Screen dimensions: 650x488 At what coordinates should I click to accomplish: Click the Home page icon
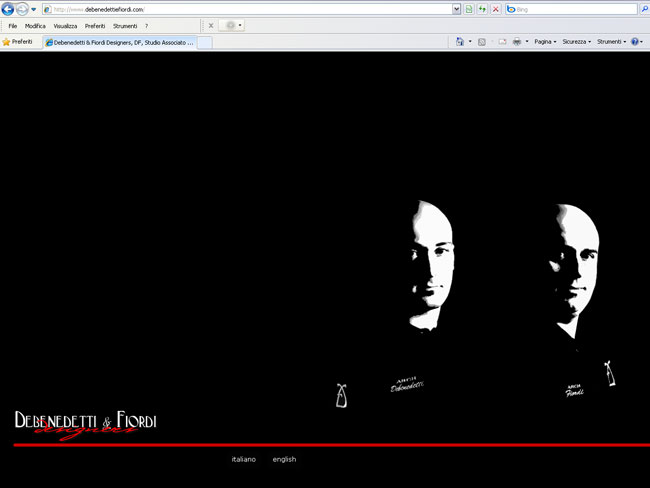click(x=460, y=41)
